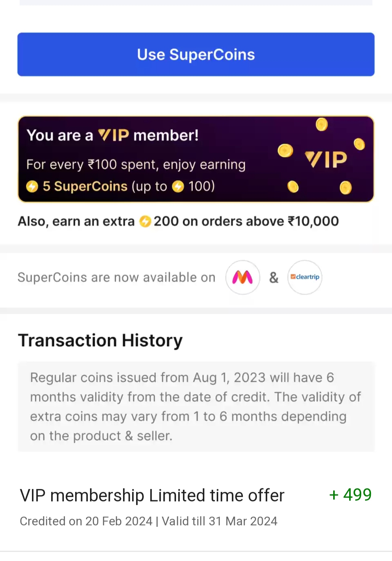This screenshot has width=392, height=561.
Task: Tap the 'Credited on 20 Feb 2024' details line
Action: coord(148,521)
